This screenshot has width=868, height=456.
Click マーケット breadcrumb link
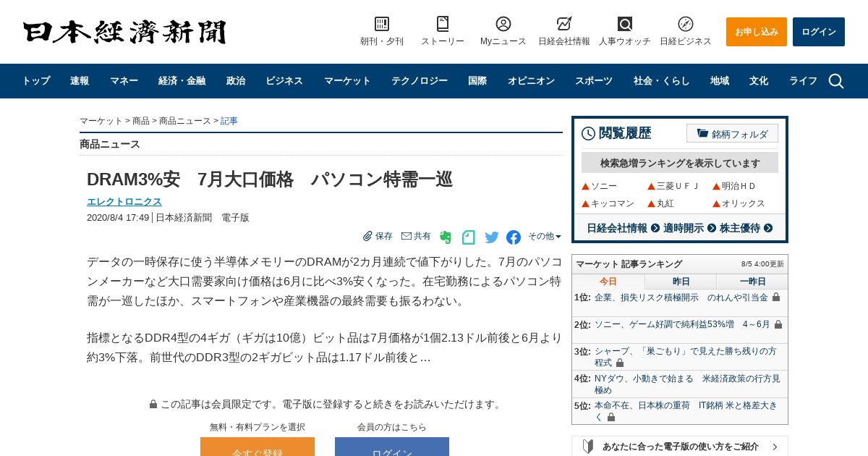click(101, 121)
